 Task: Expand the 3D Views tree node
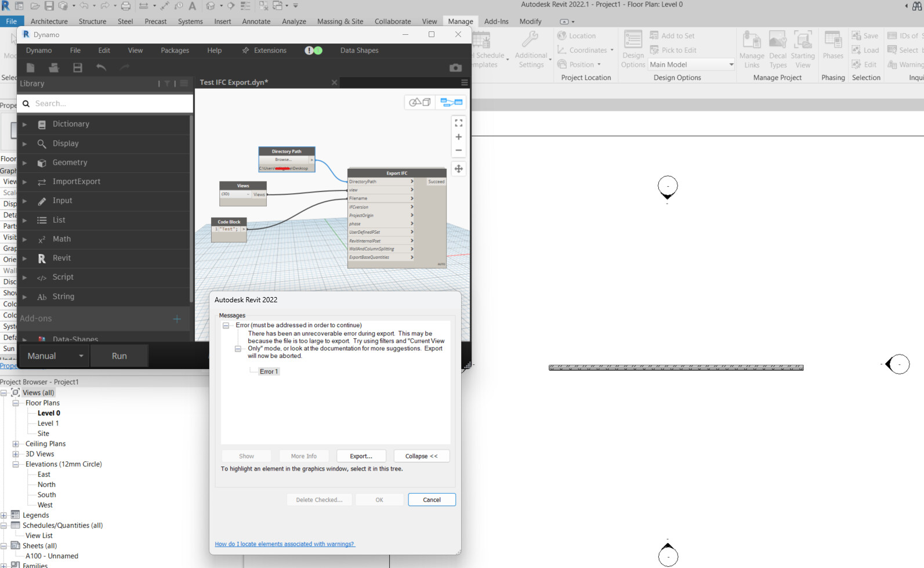pos(16,454)
